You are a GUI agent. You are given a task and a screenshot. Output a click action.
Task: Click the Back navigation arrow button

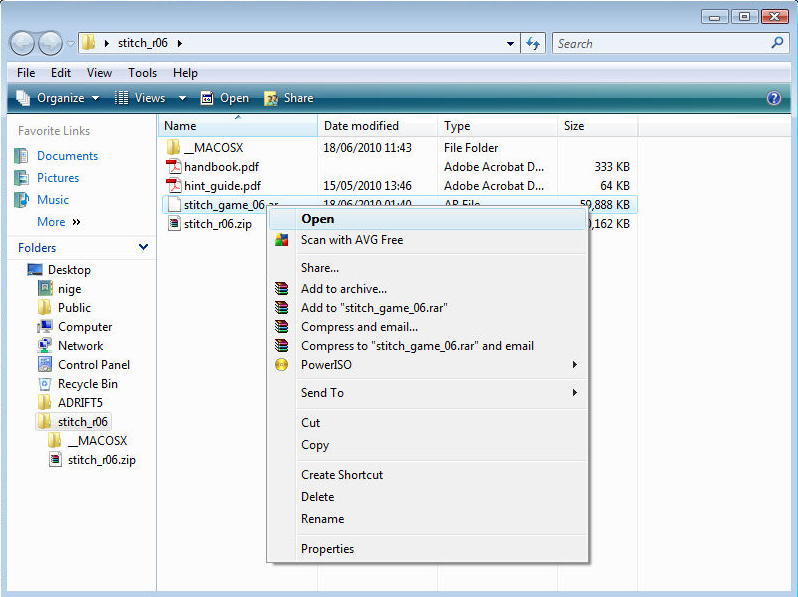(23, 43)
